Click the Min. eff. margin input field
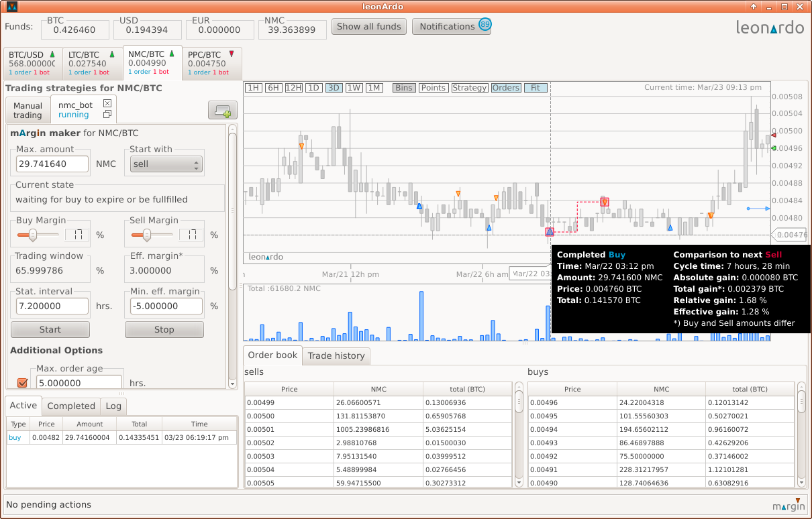This screenshot has width=812, height=519. click(x=166, y=306)
